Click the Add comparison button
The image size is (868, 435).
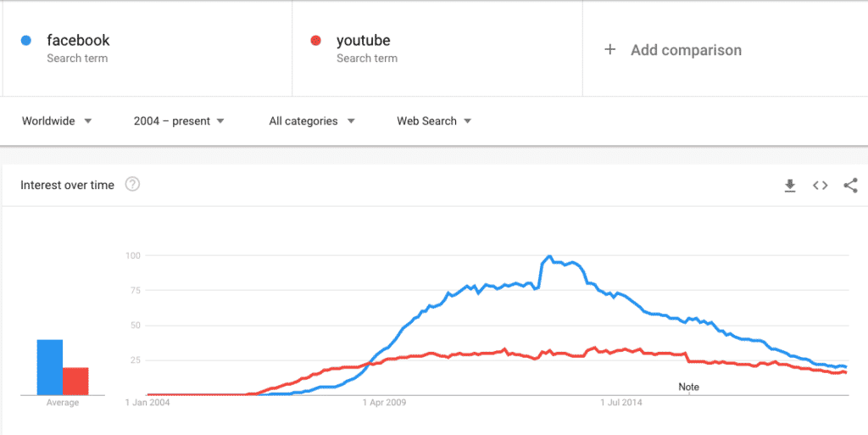point(685,50)
